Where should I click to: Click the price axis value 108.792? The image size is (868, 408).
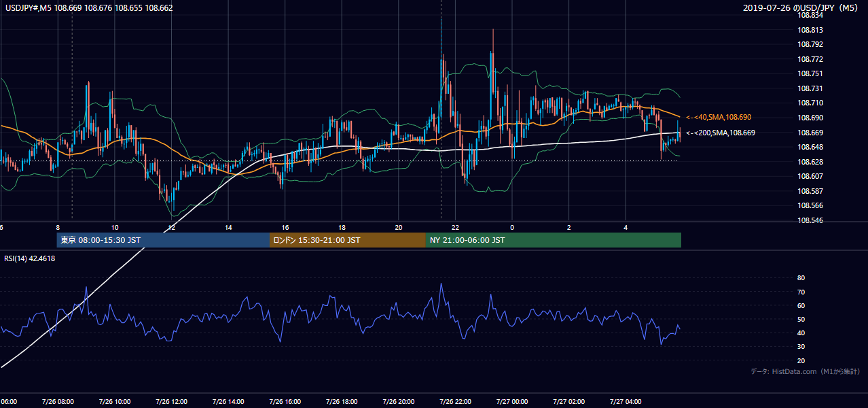click(811, 44)
